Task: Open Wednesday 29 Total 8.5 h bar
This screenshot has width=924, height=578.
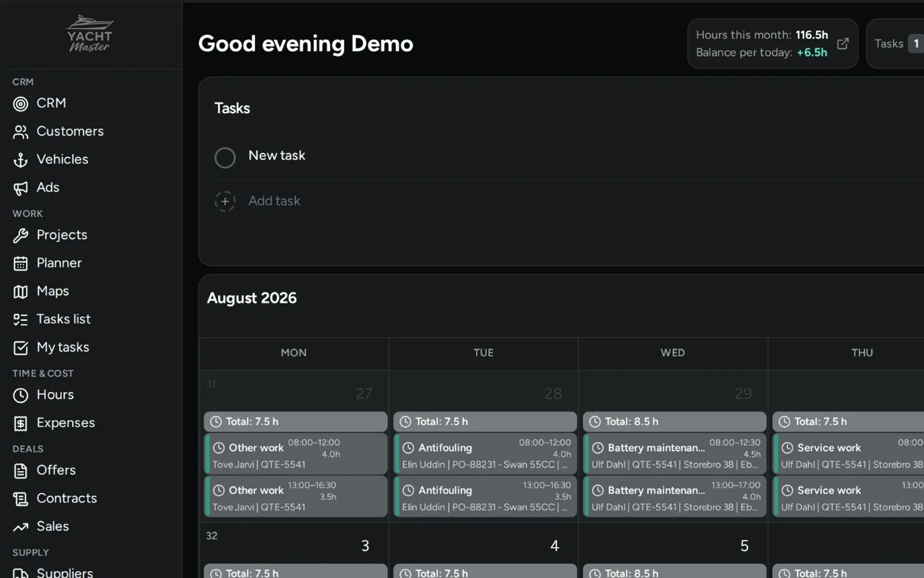Action: [x=675, y=421]
